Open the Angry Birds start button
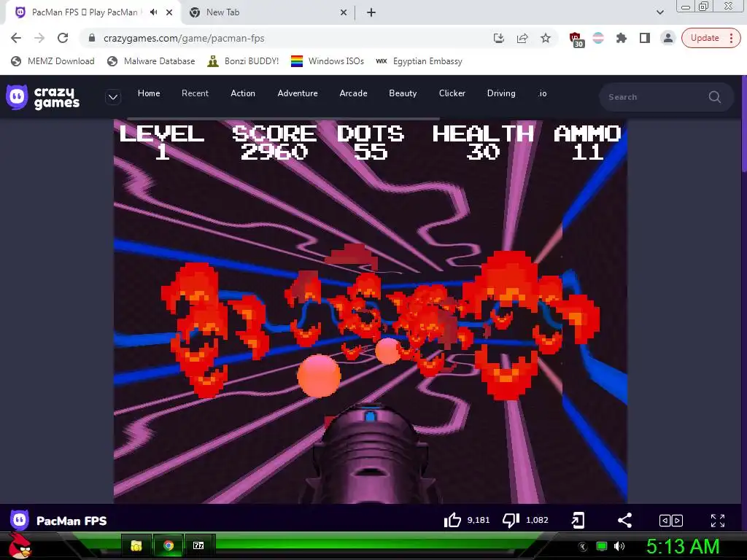 20,545
